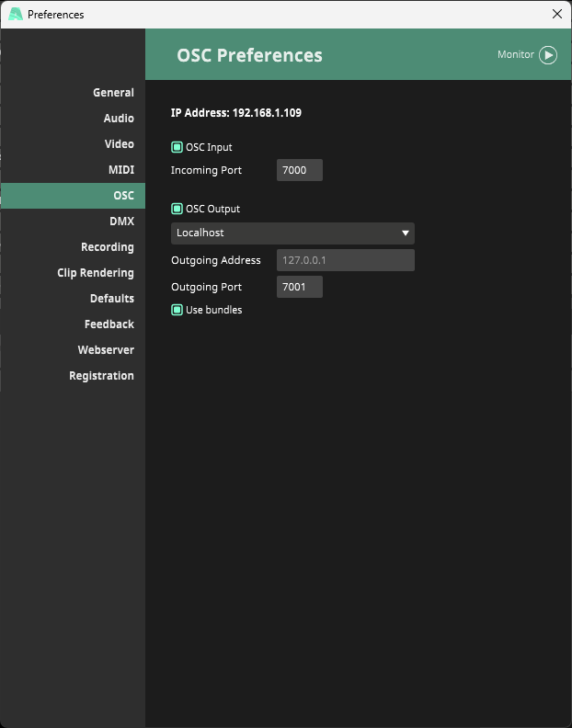Select the OSC preferences tab
This screenshot has height=728, width=572.
(73, 196)
